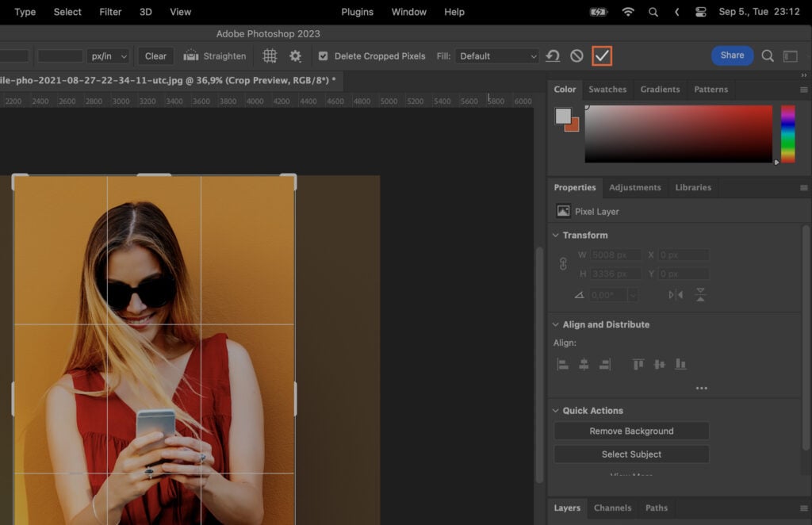Toggle the width-height link in Transform
The image size is (812, 525).
pyautogui.click(x=561, y=264)
